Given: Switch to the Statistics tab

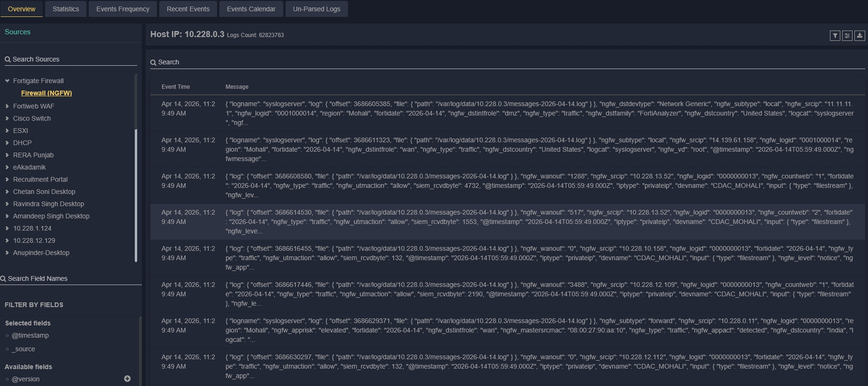Looking at the screenshot, I should 66,9.
